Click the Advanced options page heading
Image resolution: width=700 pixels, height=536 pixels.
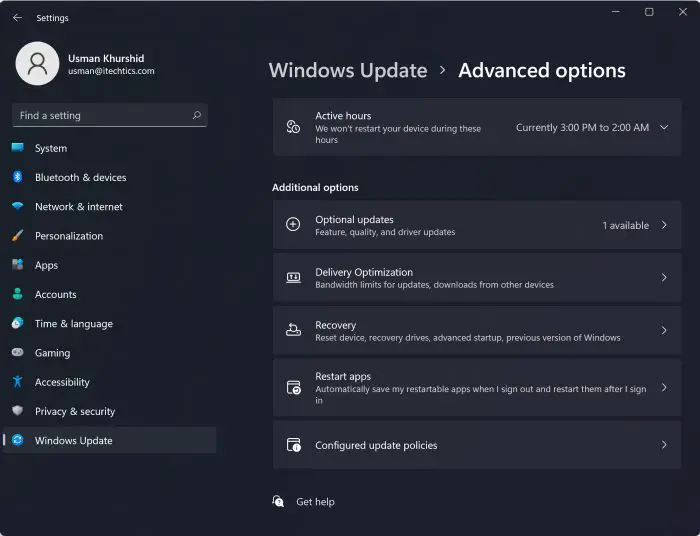[542, 71]
